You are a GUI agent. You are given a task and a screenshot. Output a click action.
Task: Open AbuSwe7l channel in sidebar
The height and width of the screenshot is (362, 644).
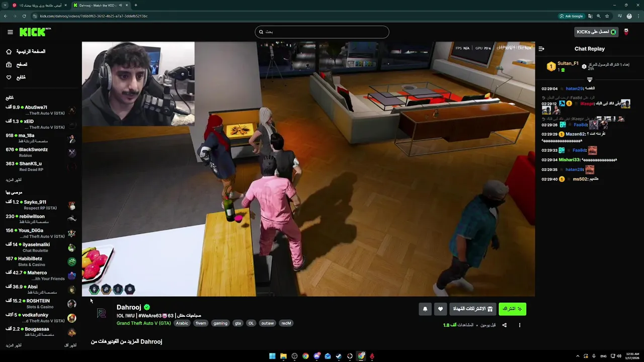click(41, 110)
